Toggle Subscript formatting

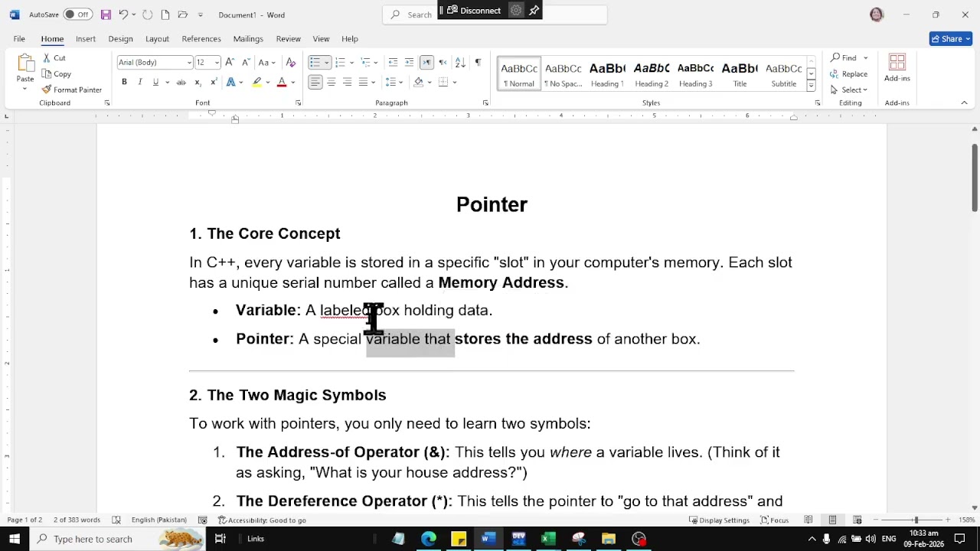click(x=198, y=82)
